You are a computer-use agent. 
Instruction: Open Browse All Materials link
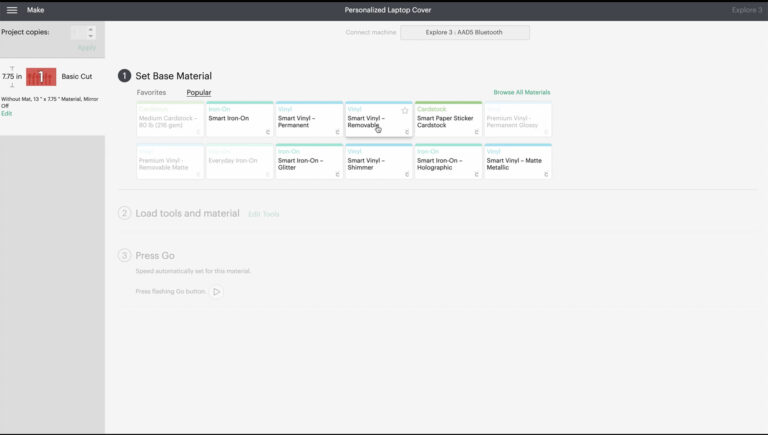click(522, 92)
